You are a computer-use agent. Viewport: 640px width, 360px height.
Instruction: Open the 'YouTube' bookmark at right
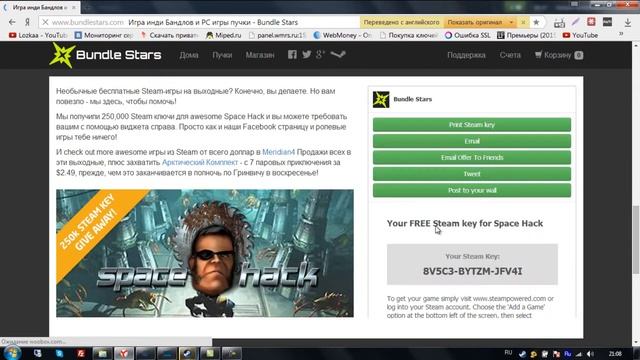point(580,35)
